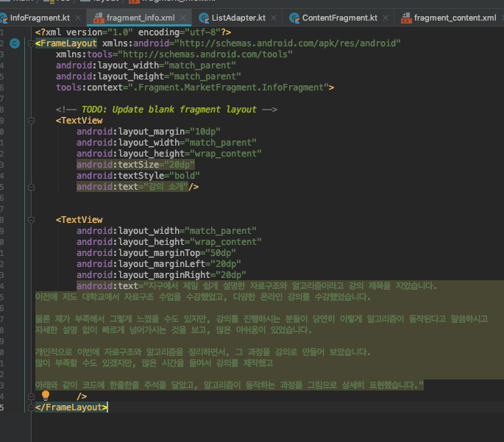
Task: Select the fragment_info.xml tab
Action: (x=141, y=18)
